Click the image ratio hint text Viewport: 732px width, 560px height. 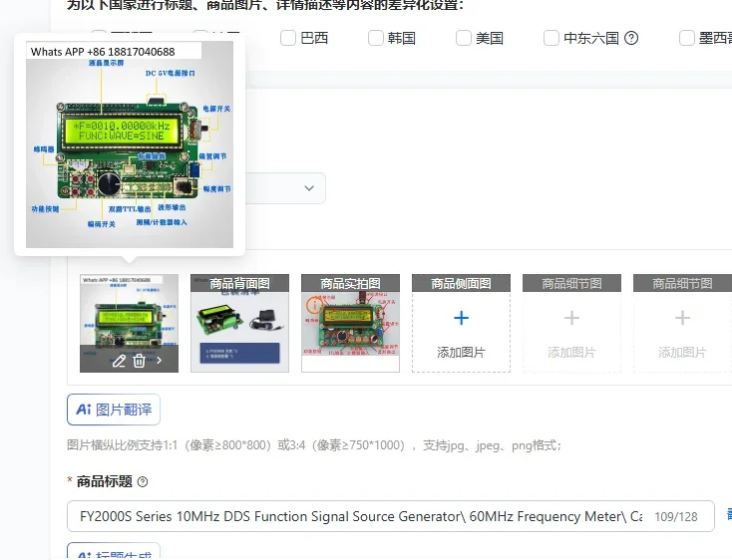tap(314, 445)
